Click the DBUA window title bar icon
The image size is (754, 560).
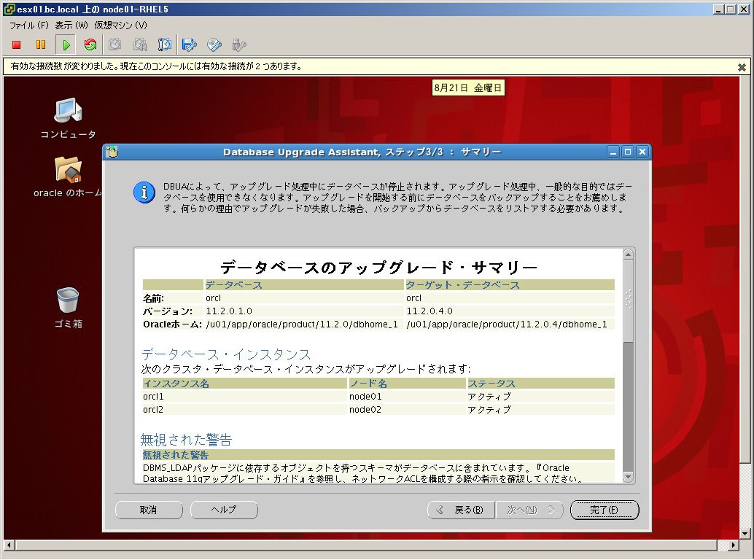(x=112, y=152)
